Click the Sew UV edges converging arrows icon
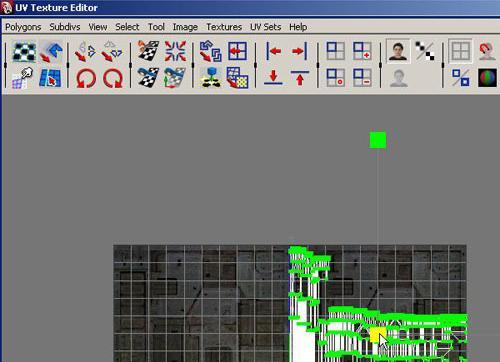500x362 pixels. click(x=175, y=51)
